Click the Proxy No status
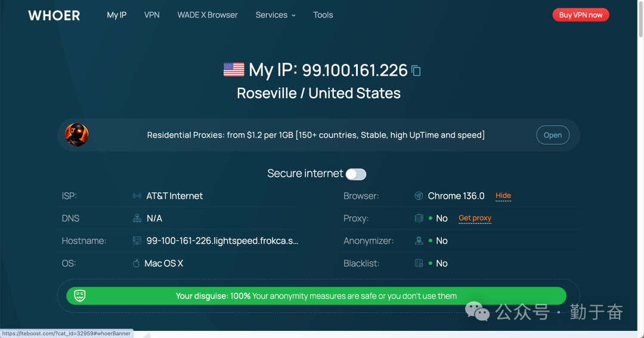Screen dimensions: 644x338 [x=441, y=219]
